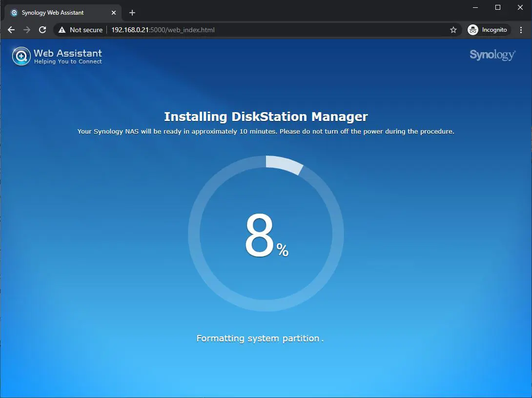532x398 pixels.
Task: Click the Not secure warning triangle icon
Action: pos(62,30)
